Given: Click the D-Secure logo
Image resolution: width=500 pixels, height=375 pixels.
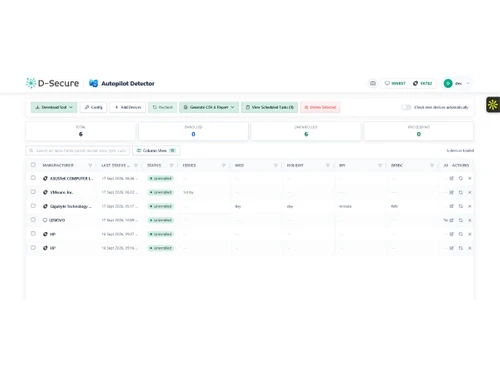Looking at the screenshot, I should tap(52, 83).
